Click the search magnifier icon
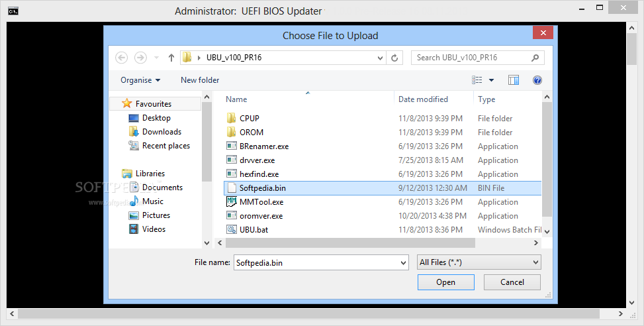This screenshot has height=326, width=644. pos(535,58)
